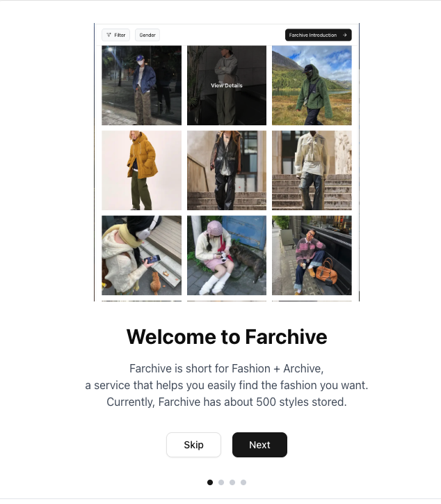Open the striped sweater bench photo
This screenshot has width=441, height=504.
click(x=312, y=255)
